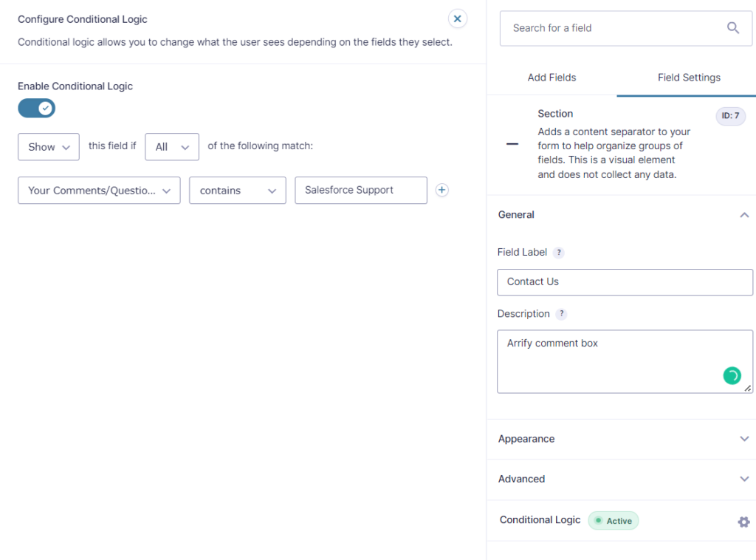
Task: Open the All/Any match dropdown
Action: pyautogui.click(x=172, y=147)
